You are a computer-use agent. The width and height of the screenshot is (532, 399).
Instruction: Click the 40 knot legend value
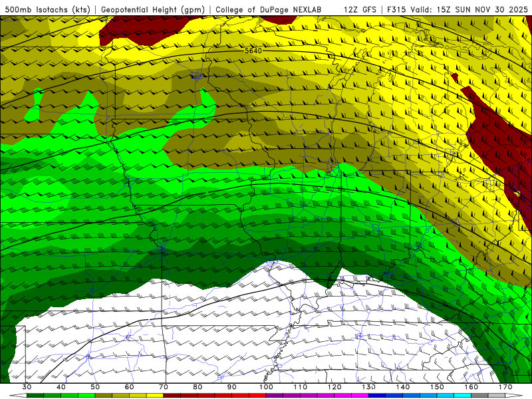[61, 387]
